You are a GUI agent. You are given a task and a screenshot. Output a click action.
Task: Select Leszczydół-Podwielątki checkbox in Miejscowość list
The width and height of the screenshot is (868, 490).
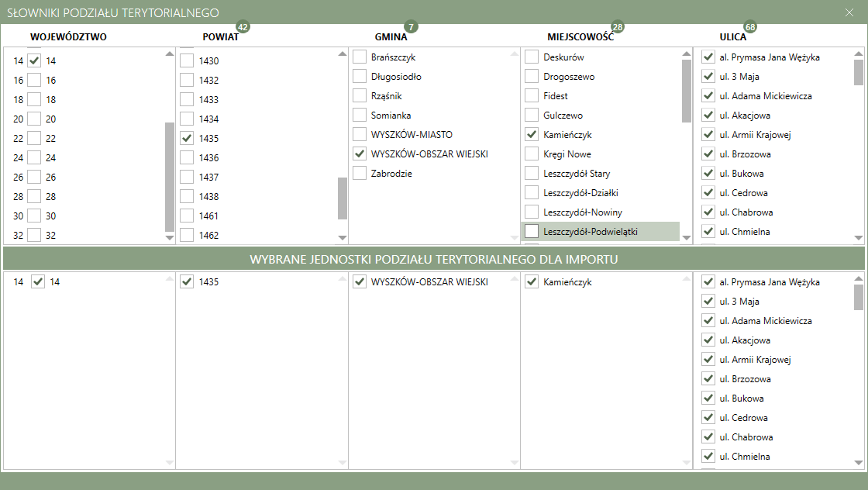tap(532, 231)
